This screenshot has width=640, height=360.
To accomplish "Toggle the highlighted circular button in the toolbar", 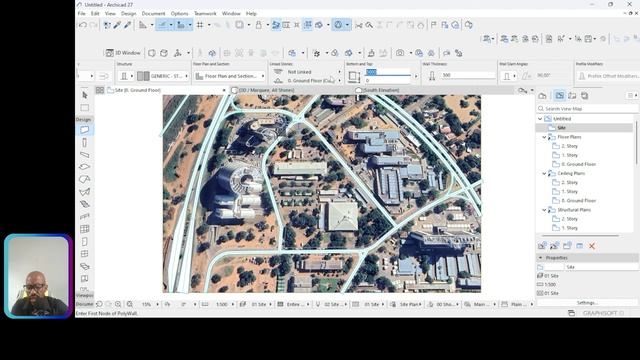I will coord(338,25).
